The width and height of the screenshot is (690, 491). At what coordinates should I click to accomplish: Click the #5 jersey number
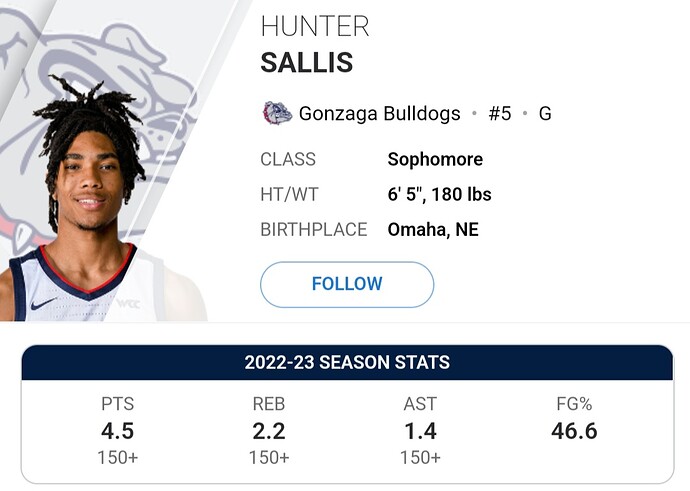click(x=499, y=113)
